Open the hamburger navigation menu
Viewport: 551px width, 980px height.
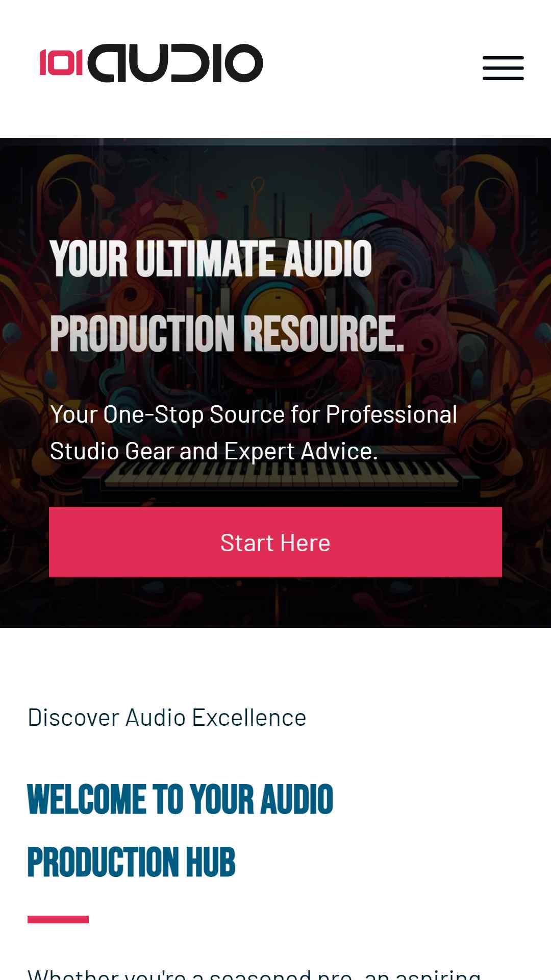503,68
